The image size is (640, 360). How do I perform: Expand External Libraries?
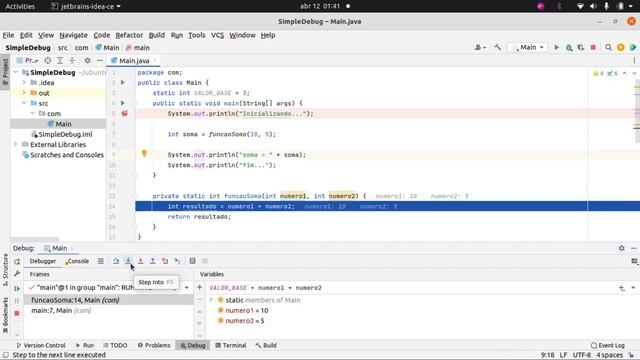[16, 144]
